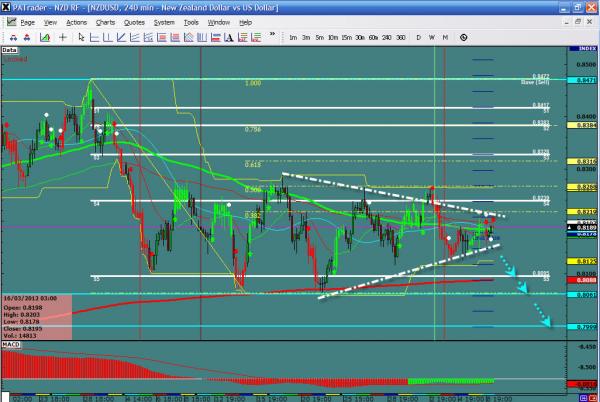Screen dimensions: 600x402
Task: Open the Quotes menu
Action: tap(134, 21)
